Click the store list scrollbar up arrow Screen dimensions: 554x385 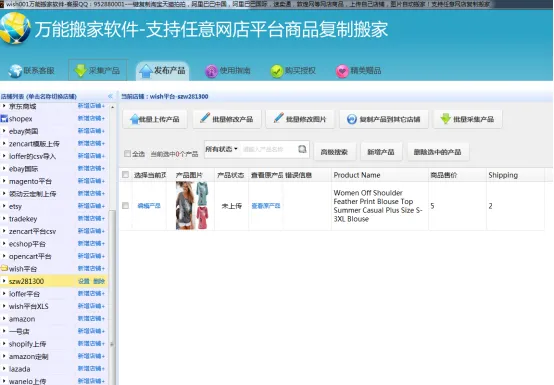[112, 107]
